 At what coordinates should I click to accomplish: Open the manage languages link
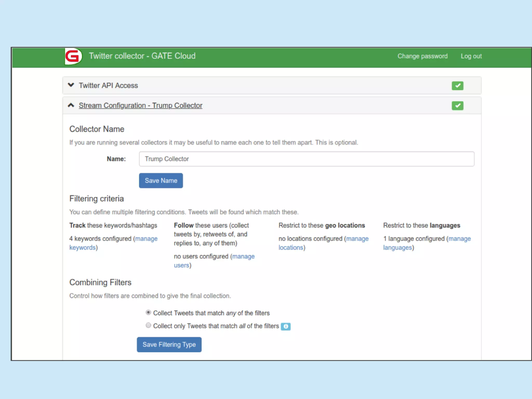pyautogui.click(x=459, y=238)
